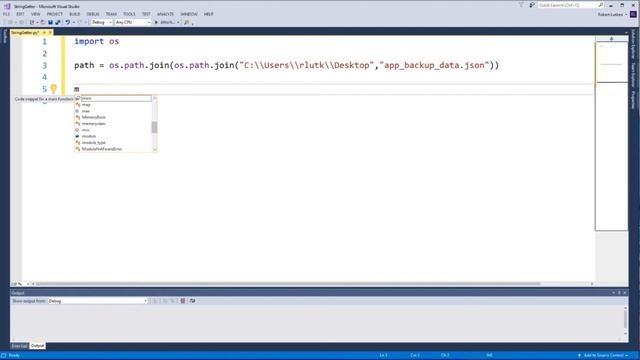The width and height of the screenshot is (640, 360).
Task: Switch to the Error List tab
Action: (x=19, y=346)
